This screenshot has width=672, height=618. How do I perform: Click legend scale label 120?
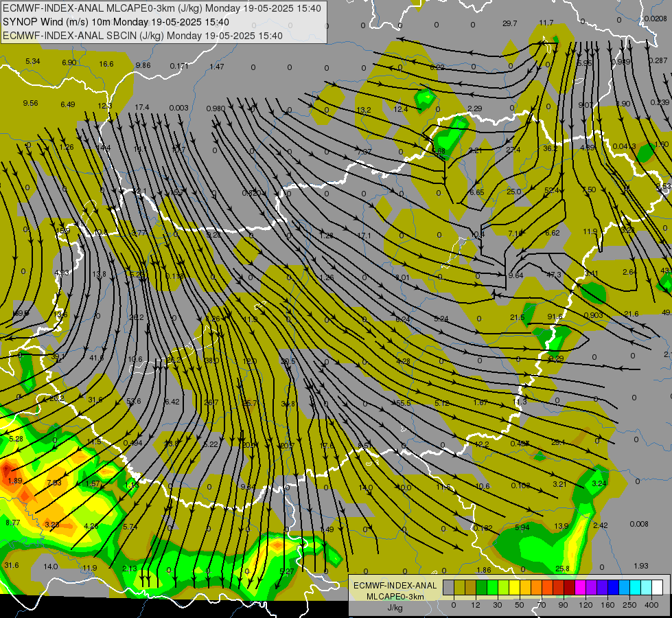[x=586, y=605]
